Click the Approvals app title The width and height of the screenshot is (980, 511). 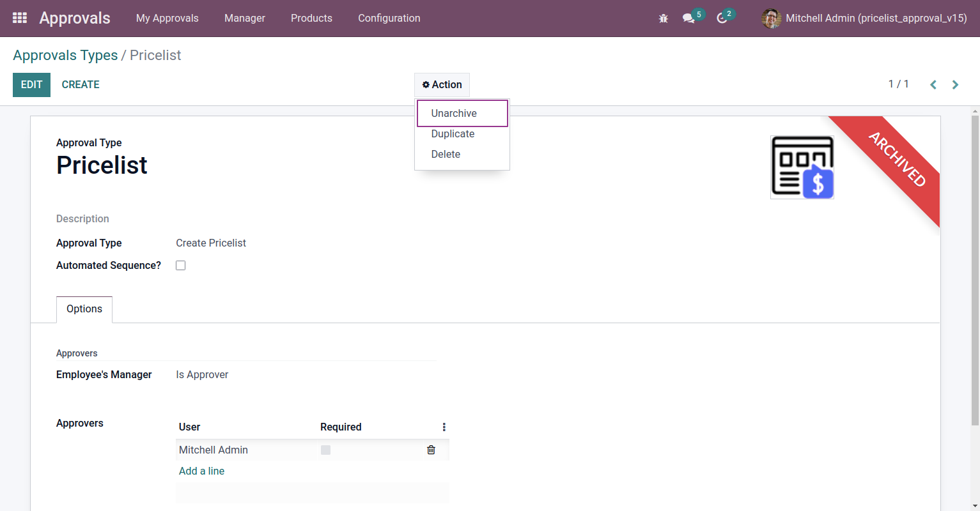(75, 18)
